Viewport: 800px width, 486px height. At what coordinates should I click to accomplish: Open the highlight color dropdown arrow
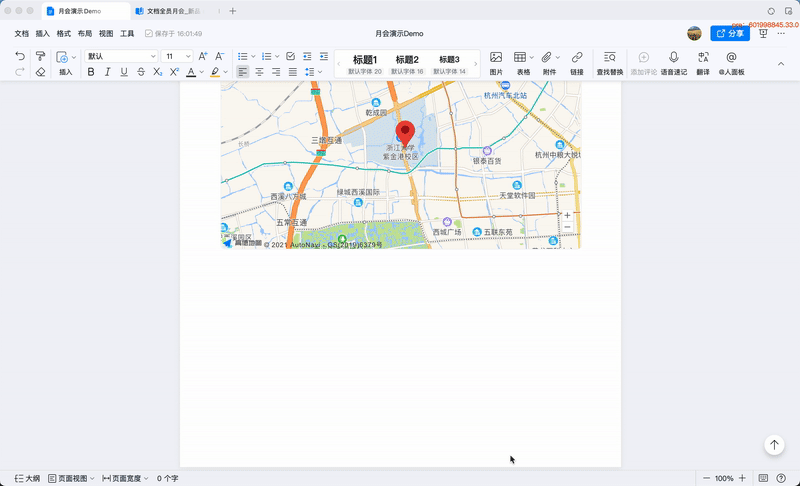[226, 72]
